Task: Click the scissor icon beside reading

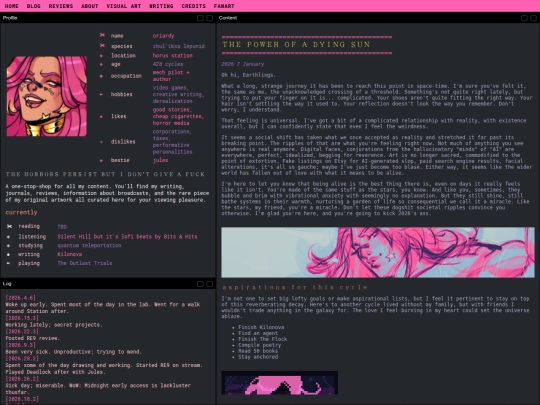Action: tap(9, 226)
